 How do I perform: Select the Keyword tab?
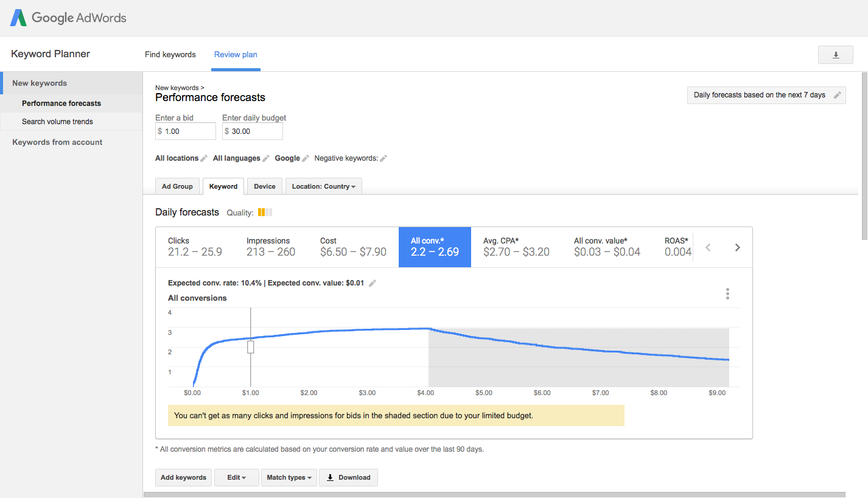tap(223, 186)
